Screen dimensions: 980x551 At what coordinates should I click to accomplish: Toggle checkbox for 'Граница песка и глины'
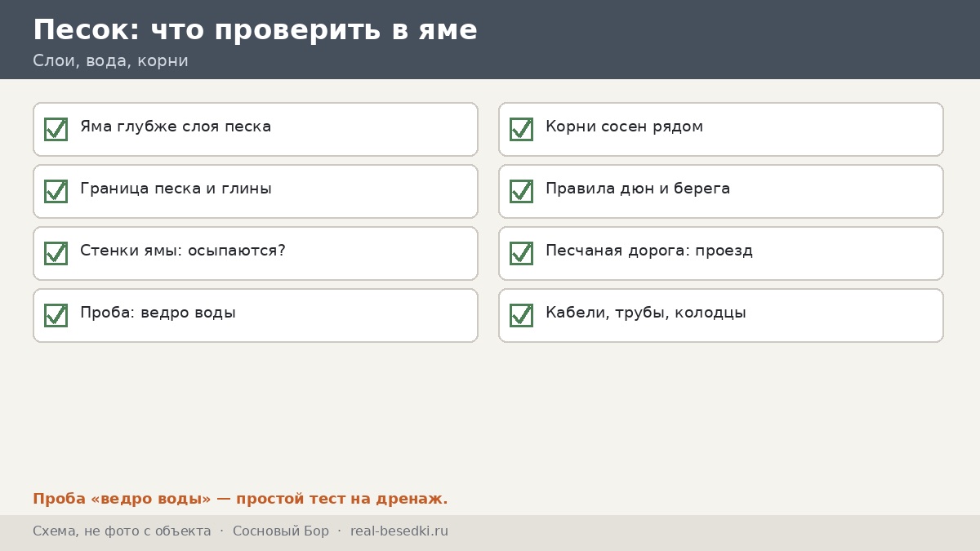coord(56,191)
